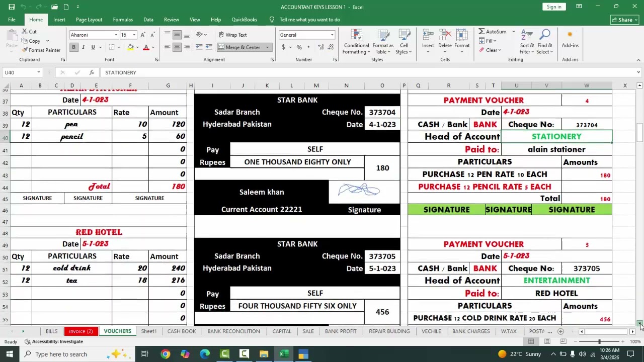644x362 pixels.
Task: Toggle Underline formatting
Action: click(x=93, y=47)
